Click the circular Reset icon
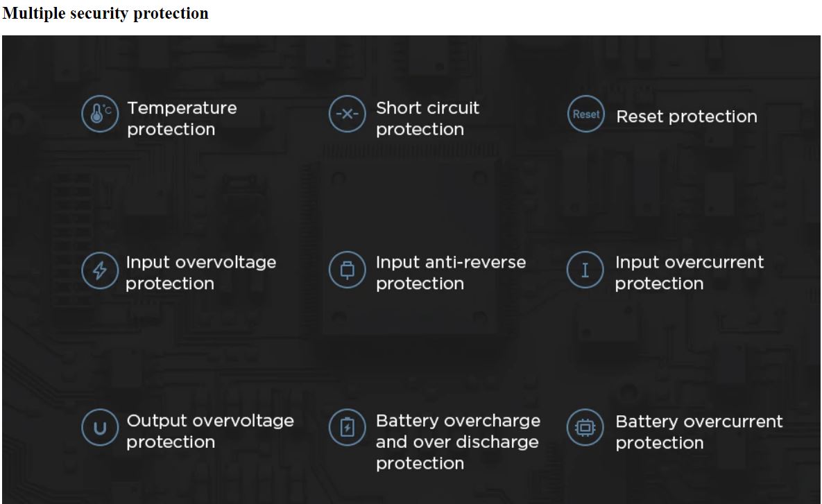The image size is (822, 504). pos(585,114)
